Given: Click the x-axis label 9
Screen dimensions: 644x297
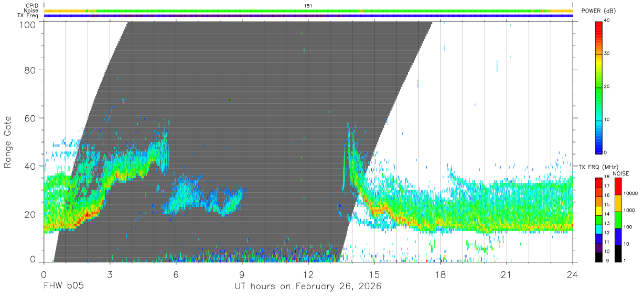Looking at the screenshot, I should [242, 274].
